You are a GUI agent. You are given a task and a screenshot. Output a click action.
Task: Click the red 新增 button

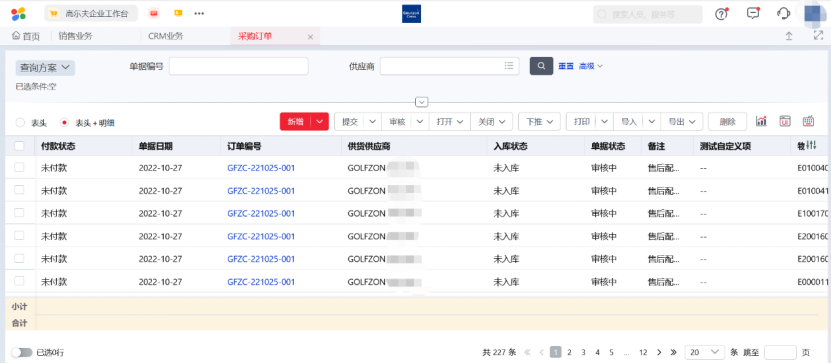coord(295,121)
